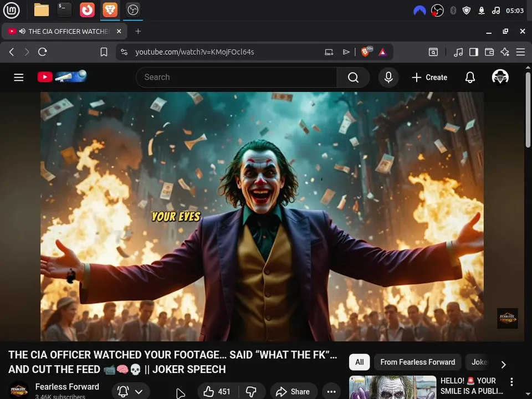
Task: Close the CIA OFFICER video tab
Action: tap(119, 31)
